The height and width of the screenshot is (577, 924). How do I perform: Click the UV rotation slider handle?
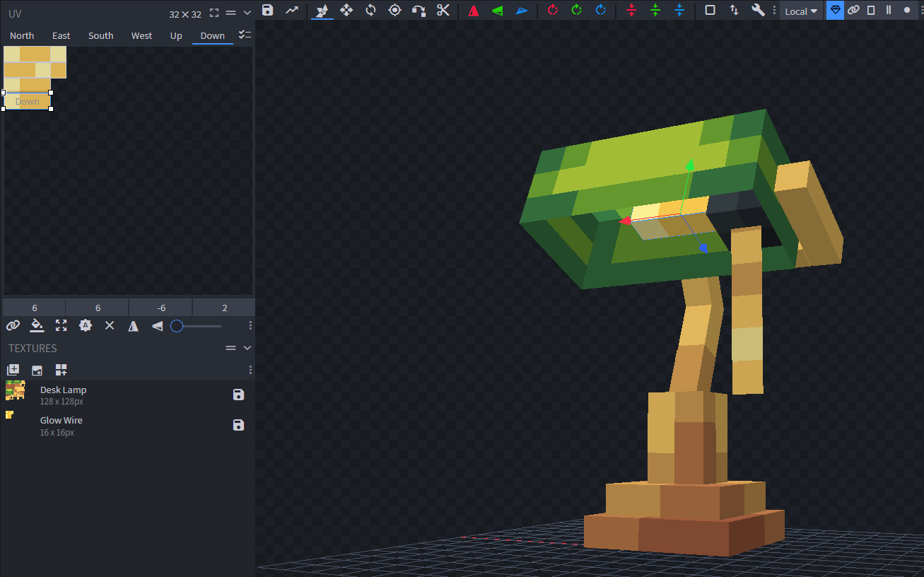(177, 326)
